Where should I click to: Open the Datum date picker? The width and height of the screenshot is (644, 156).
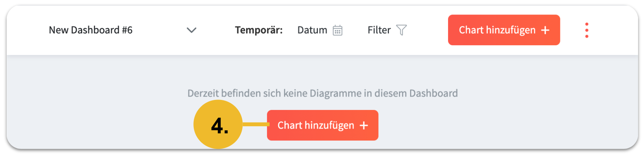312,30
